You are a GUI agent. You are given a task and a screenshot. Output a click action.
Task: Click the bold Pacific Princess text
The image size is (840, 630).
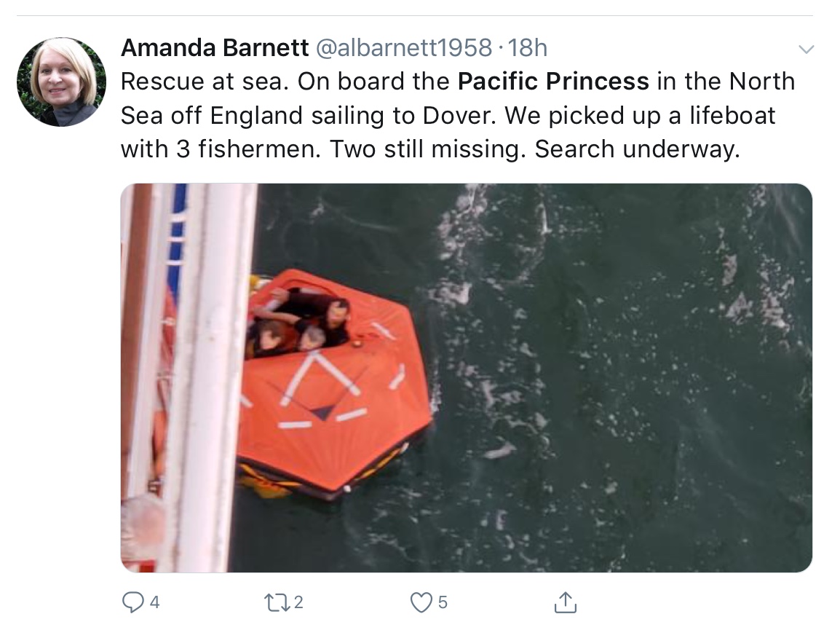553,81
